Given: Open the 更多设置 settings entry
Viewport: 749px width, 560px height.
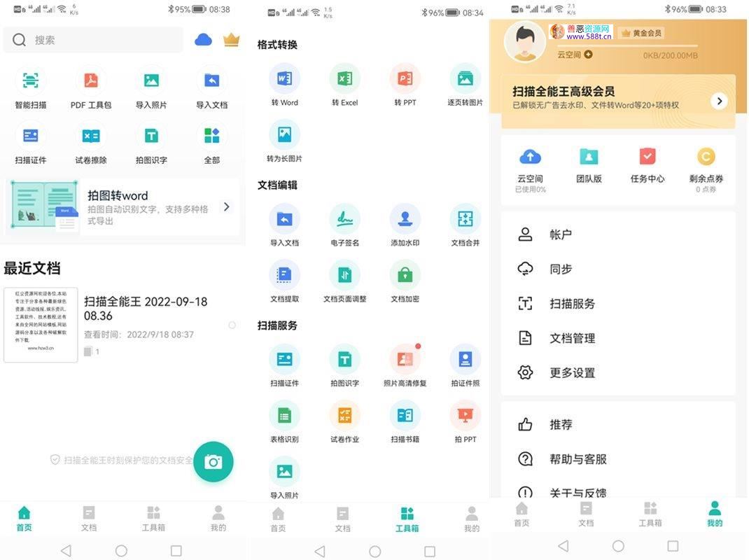Looking at the screenshot, I should (x=572, y=372).
